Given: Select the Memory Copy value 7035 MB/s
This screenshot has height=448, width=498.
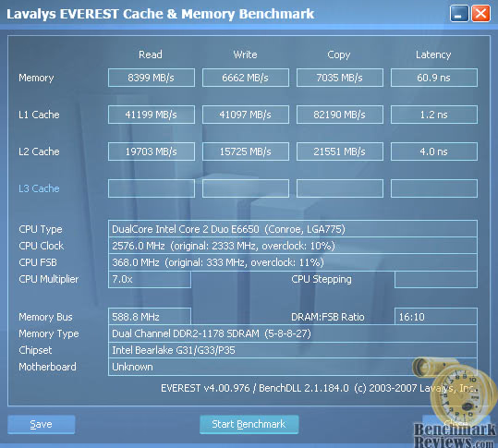Looking at the screenshot, I should point(340,78).
